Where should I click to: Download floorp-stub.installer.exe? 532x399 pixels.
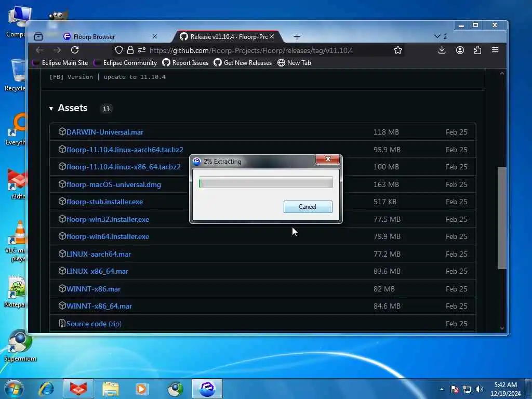coord(104,202)
